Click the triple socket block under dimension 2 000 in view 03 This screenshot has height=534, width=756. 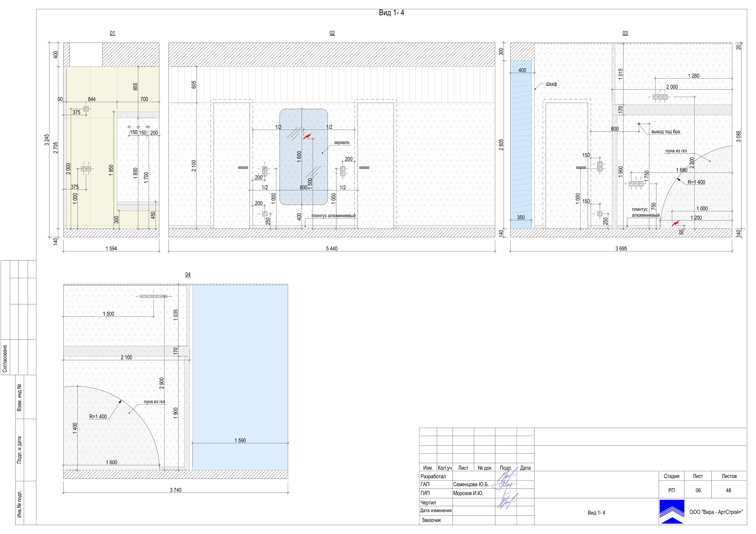click(660, 97)
